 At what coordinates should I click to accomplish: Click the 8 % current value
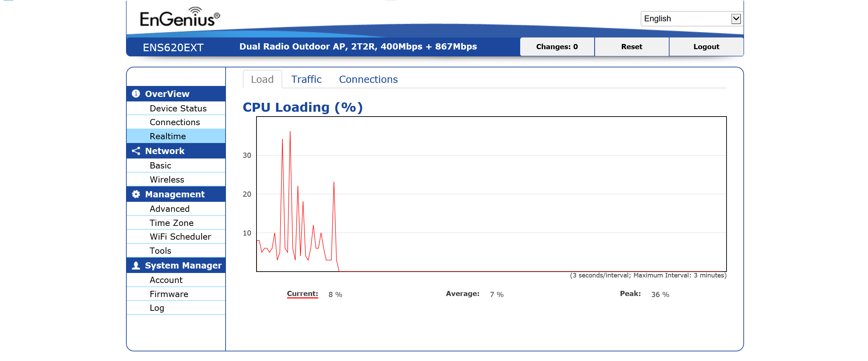[x=335, y=295]
